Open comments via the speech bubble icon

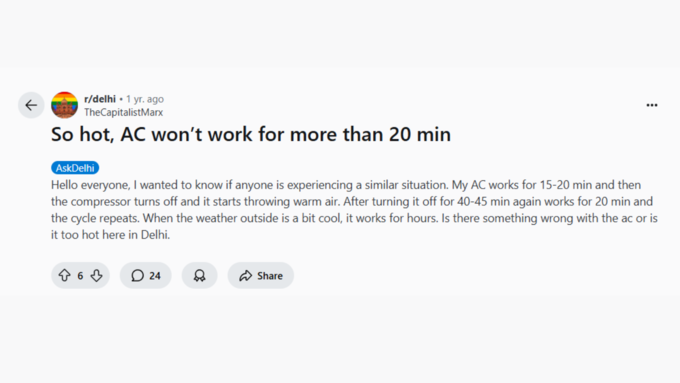pyautogui.click(x=137, y=275)
